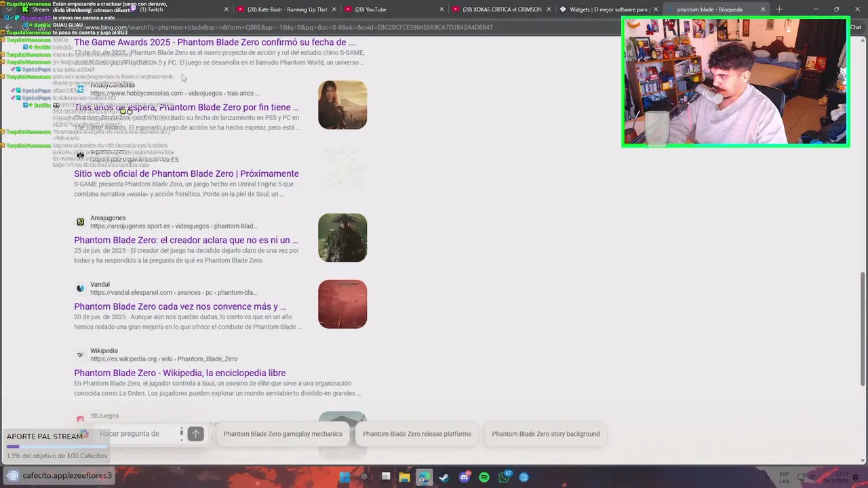
Task: Click the vandal.elespanol.com URL breadcrumb
Action: pyautogui.click(x=174, y=293)
